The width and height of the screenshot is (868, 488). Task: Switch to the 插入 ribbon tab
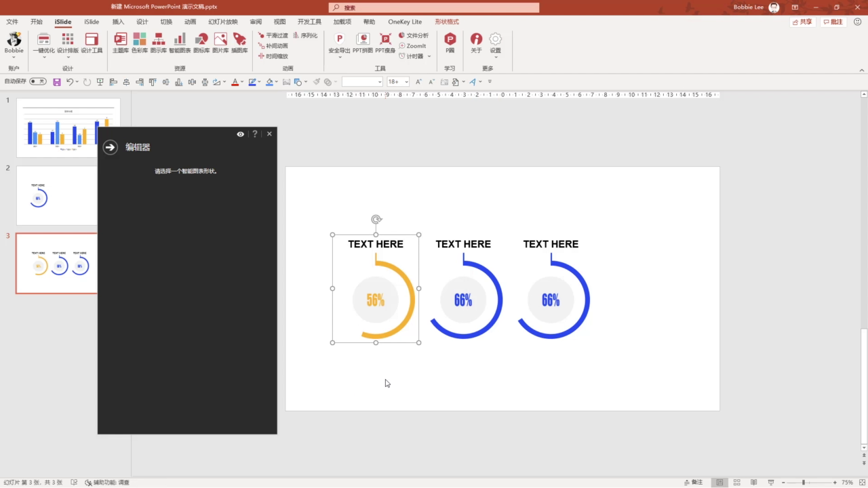[x=119, y=22]
